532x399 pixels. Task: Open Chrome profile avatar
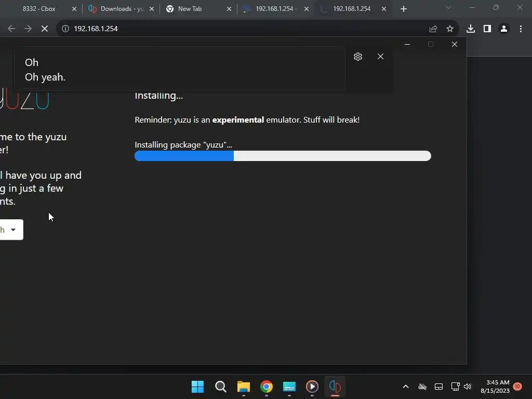pos(504,29)
